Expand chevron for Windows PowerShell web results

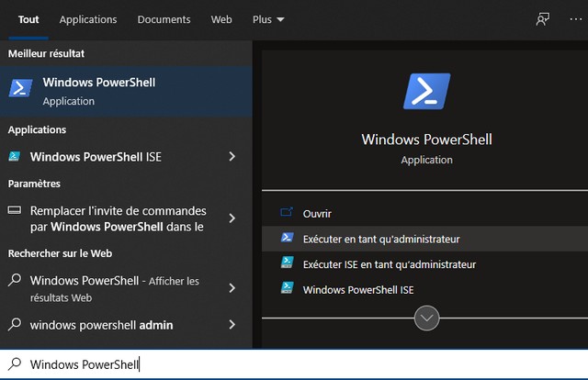pyautogui.click(x=232, y=288)
